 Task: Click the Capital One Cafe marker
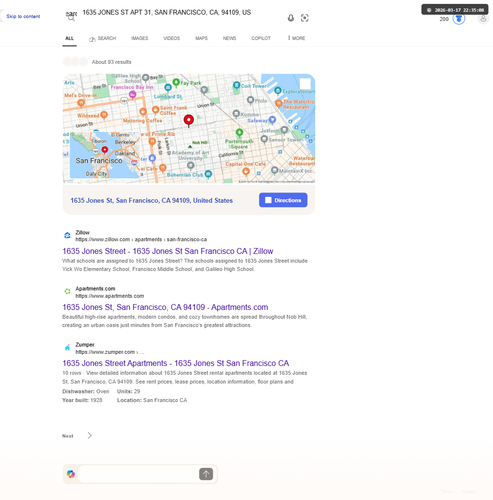tap(246, 171)
